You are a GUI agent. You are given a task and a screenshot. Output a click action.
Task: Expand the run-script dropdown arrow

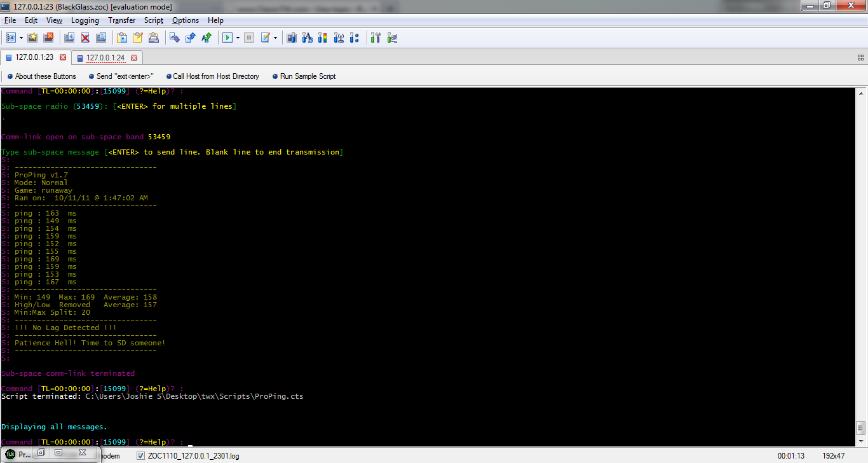tap(238, 38)
